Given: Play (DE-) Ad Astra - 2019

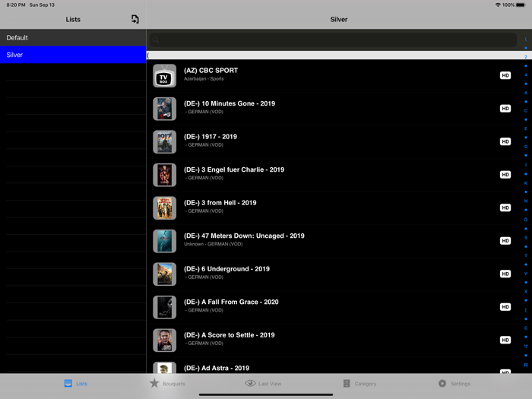Looking at the screenshot, I should (334, 366).
